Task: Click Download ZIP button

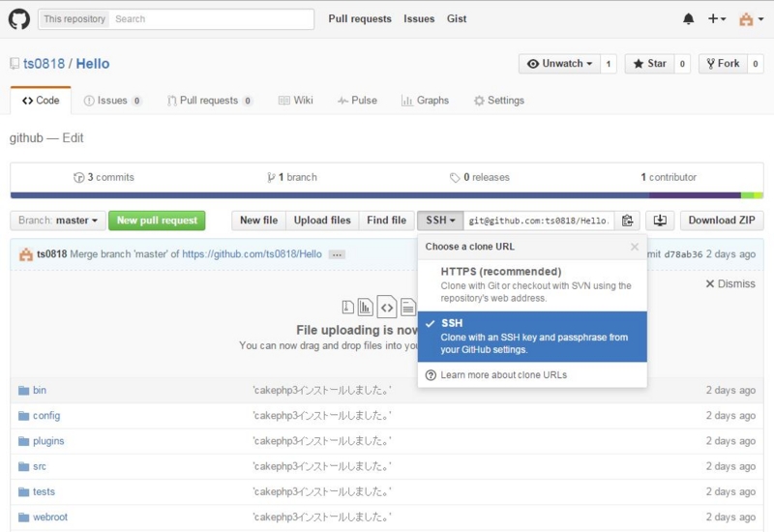Action: coord(722,221)
